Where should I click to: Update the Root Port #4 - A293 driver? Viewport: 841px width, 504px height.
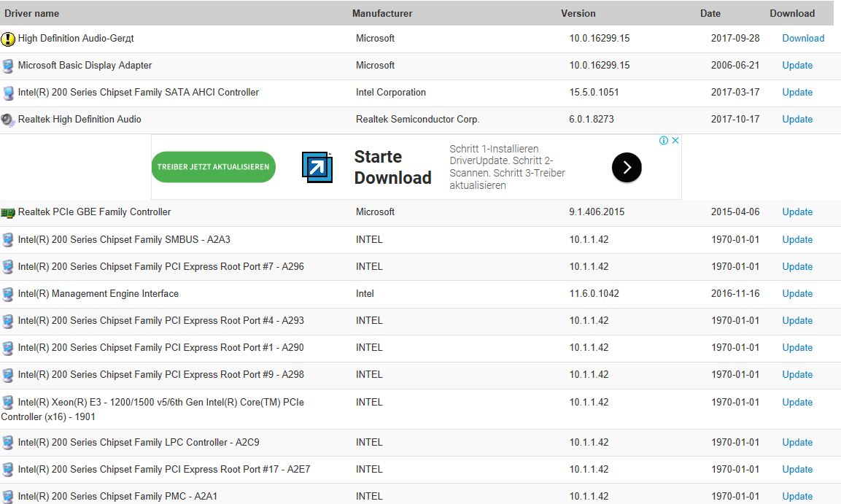(797, 321)
